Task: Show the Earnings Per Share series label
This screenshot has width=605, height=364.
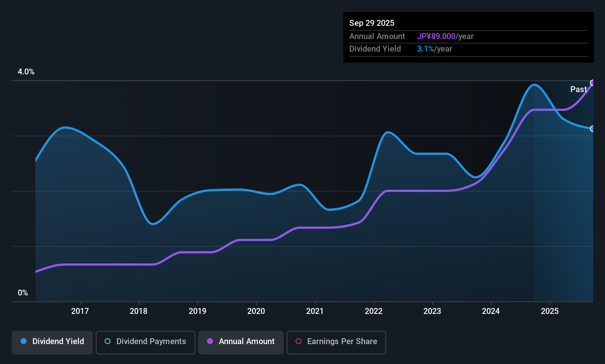Action: (342, 342)
